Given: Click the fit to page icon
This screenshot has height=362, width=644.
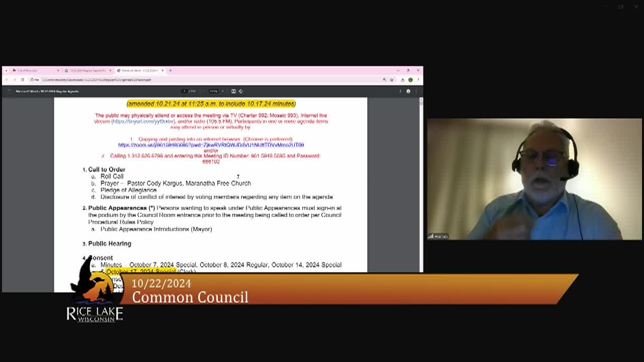Looking at the screenshot, I should coord(233,91).
